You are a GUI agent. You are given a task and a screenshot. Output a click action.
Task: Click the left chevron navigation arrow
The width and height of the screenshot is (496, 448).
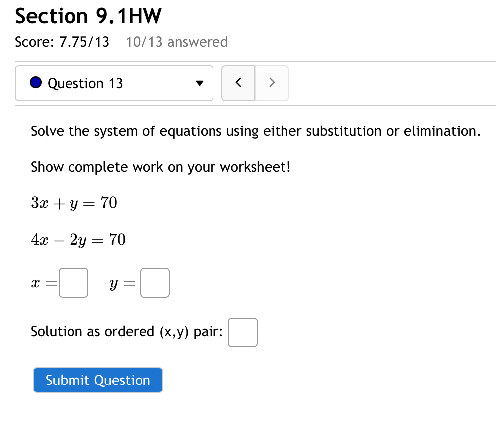click(x=238, y=83)
